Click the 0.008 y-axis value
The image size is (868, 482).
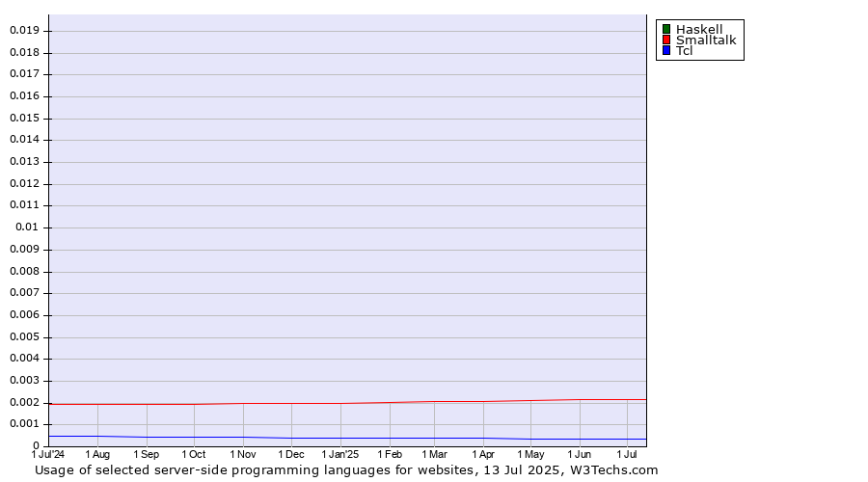pos(25,271)
